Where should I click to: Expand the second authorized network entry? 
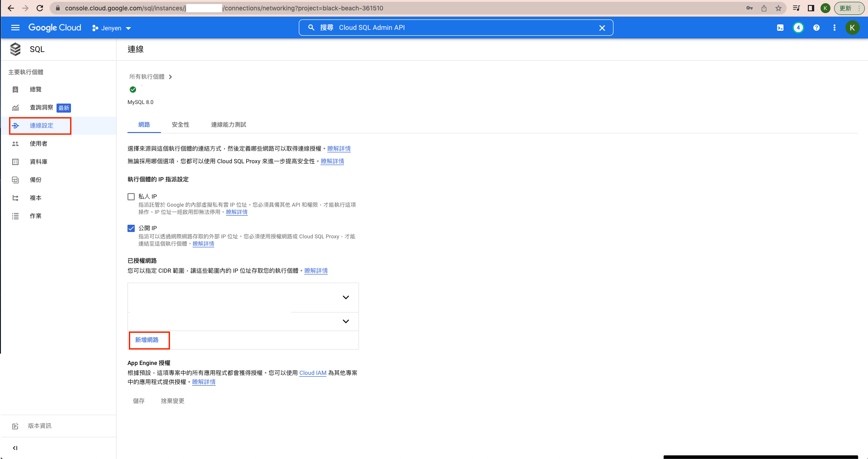coord(346,322)
